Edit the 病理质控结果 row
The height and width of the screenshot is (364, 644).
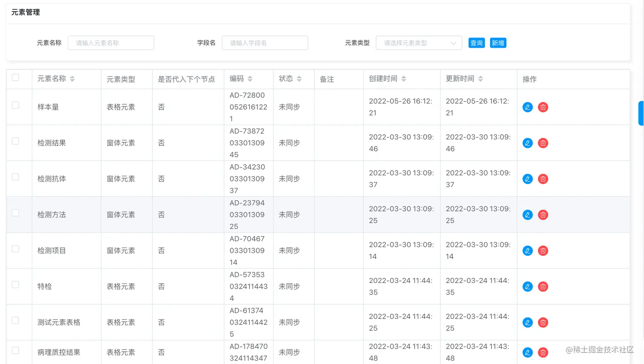[527, 352]
